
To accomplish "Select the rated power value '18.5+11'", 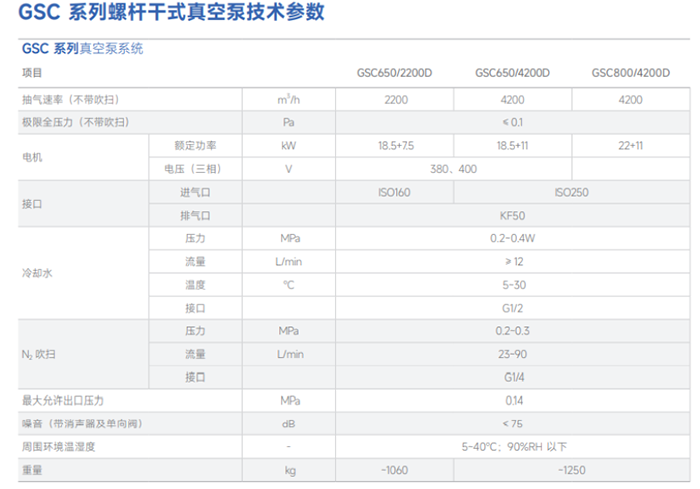I will coord(512,146).
